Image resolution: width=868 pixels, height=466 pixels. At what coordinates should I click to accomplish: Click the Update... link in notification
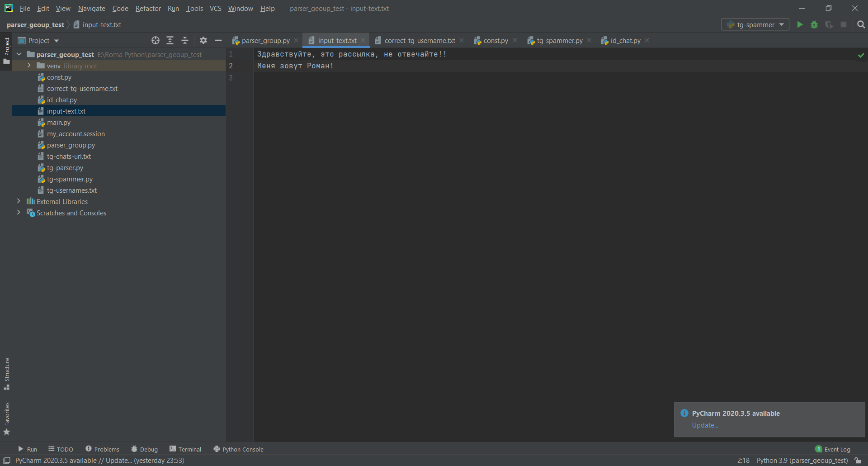[705, 425]
